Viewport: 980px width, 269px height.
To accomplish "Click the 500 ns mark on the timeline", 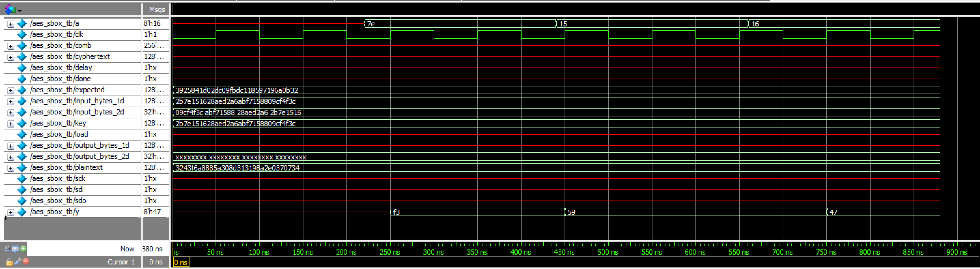I will tap(608, 252).
